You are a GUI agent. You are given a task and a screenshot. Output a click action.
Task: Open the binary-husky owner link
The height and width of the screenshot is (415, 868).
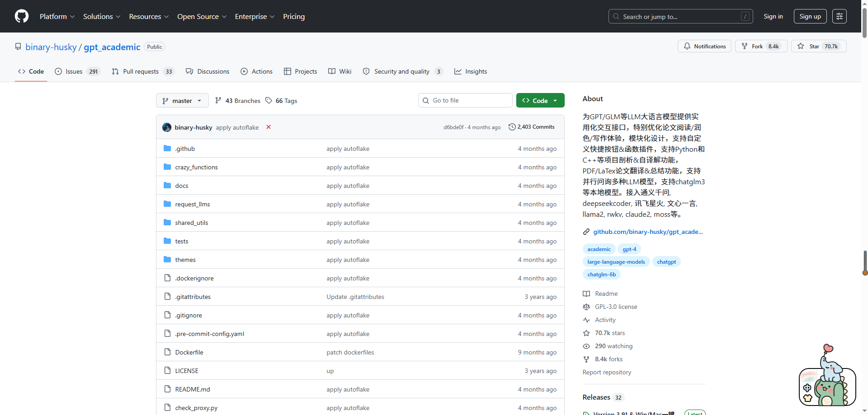(51, 47)
